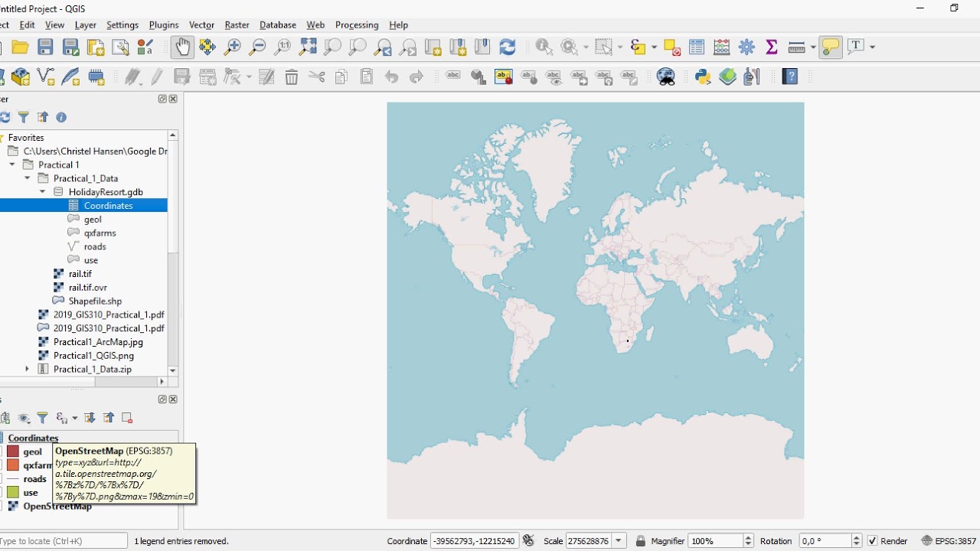Image resolution: width=980 pixels, height=551 pixels.
Task: Filter browser using the funnel icon
Action: [x=24, y=117]
